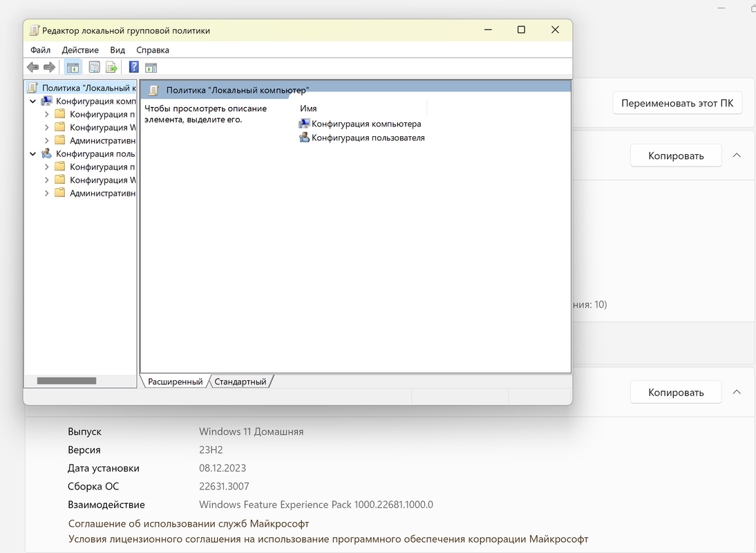This screenshot has width=756, height=553.
Task: Open Условия лицензионного соглашения Microsoft software link
Action: coord(328,539)
